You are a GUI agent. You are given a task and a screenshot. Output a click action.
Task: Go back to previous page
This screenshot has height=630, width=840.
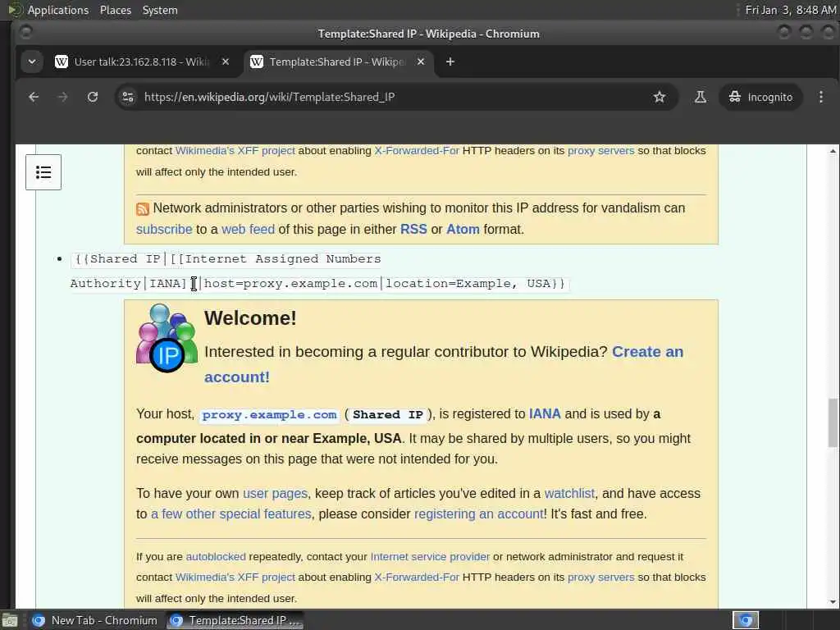click(34, 97)
